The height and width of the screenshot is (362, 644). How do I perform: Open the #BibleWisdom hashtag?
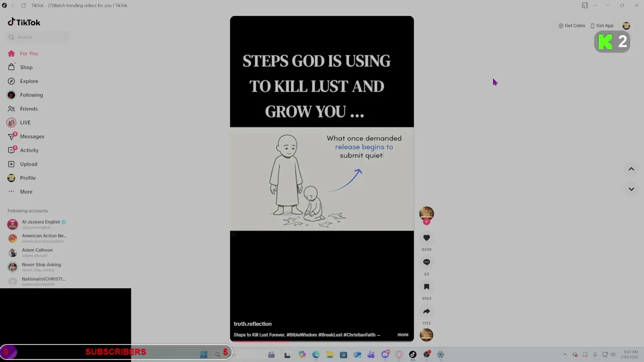[x=301, y=335]
